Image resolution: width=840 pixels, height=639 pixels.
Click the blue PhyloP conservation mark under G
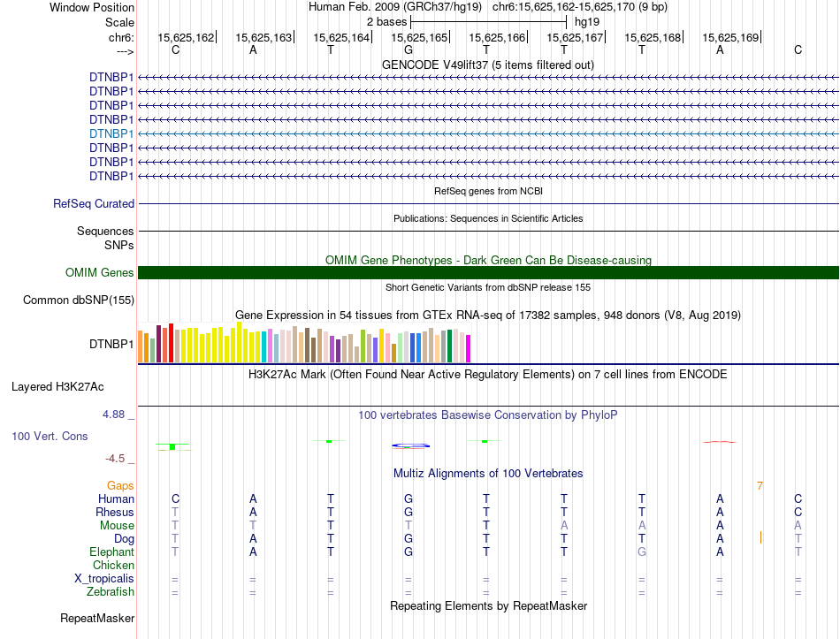[x=410, y=445]
